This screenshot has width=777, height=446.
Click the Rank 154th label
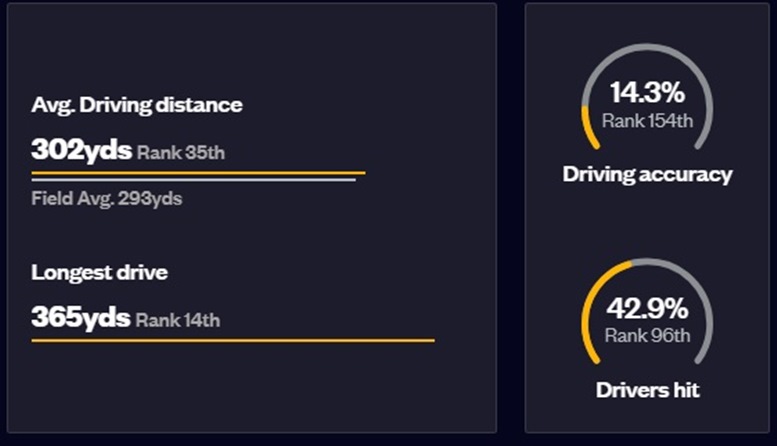tap(647, 120)
